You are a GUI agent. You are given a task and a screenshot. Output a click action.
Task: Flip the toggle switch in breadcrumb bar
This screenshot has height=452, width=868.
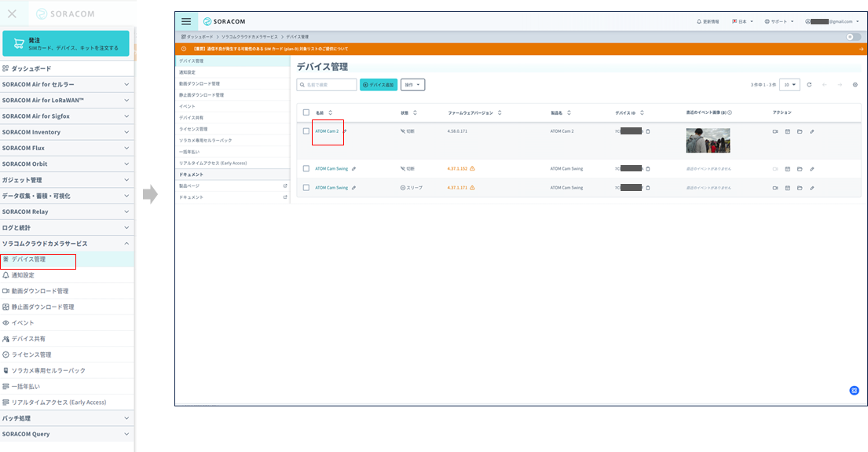pyautogui.click(x=853, y=37)
